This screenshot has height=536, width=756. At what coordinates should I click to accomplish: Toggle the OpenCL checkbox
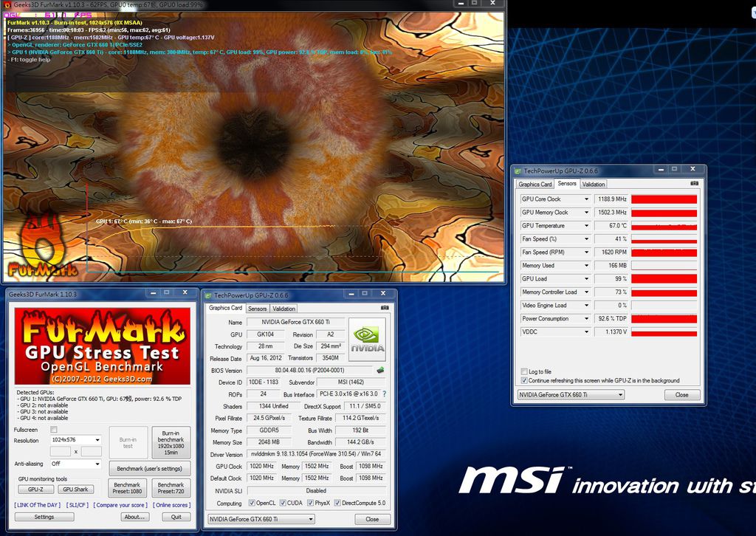coord(252,503)
